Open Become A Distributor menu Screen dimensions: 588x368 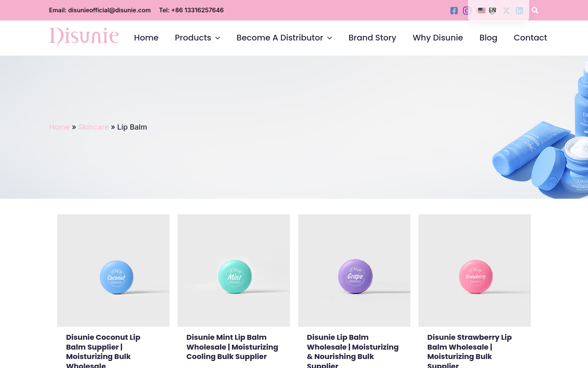[x=280, y=38]
